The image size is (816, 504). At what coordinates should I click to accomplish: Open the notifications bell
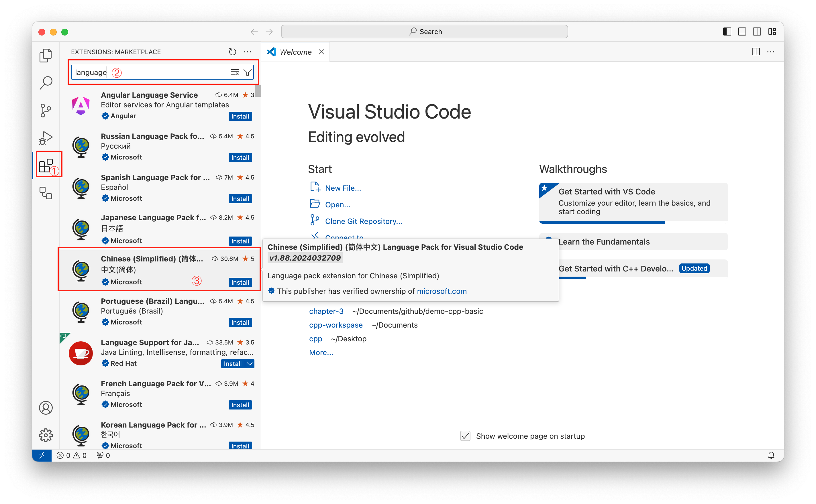coord(771,455)
